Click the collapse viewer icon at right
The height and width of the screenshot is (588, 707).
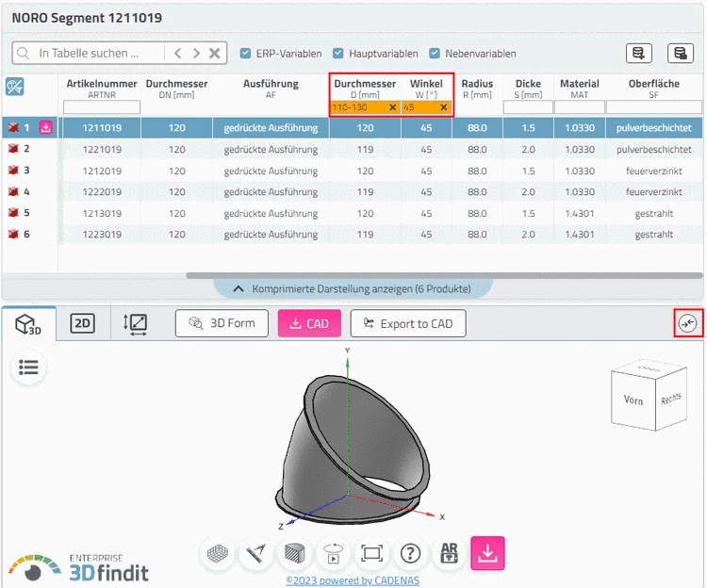[687, 323]
